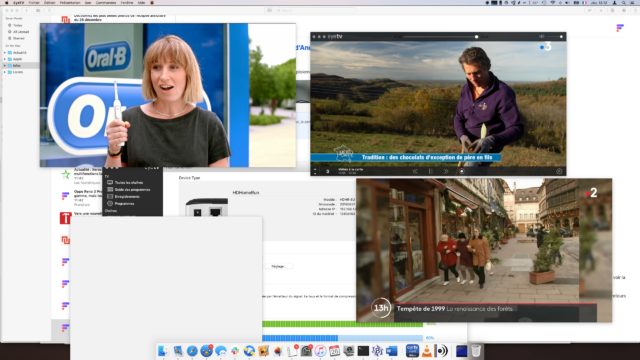The width and height of the screenshot is (640, 360).
Task: Open Finder from the Dock
Action: (163, 351)
